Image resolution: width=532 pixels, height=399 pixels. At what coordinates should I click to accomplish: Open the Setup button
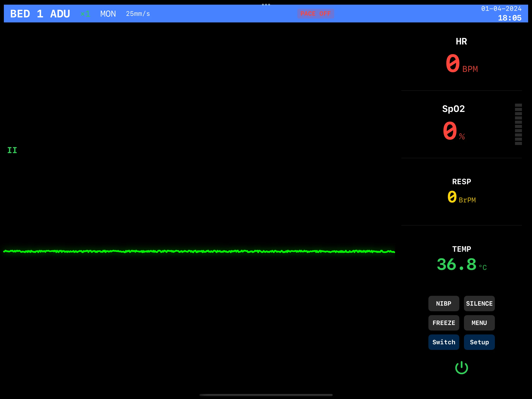479,342
